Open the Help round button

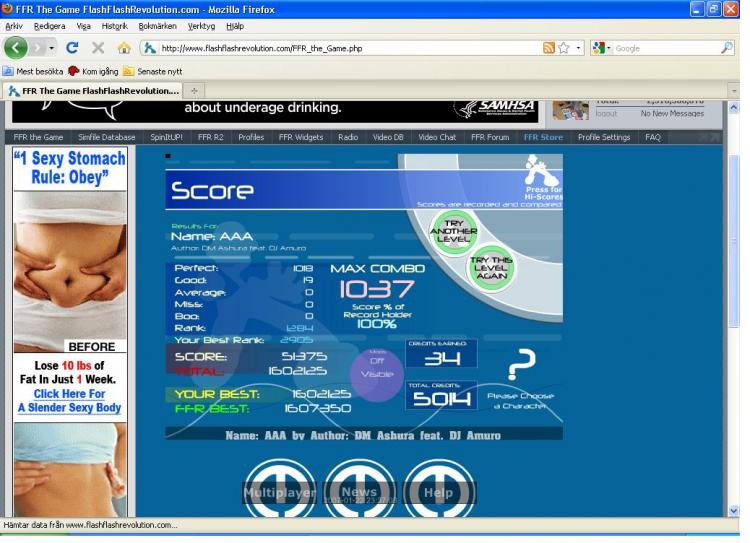pyautogui.click(x=438, y=492)
